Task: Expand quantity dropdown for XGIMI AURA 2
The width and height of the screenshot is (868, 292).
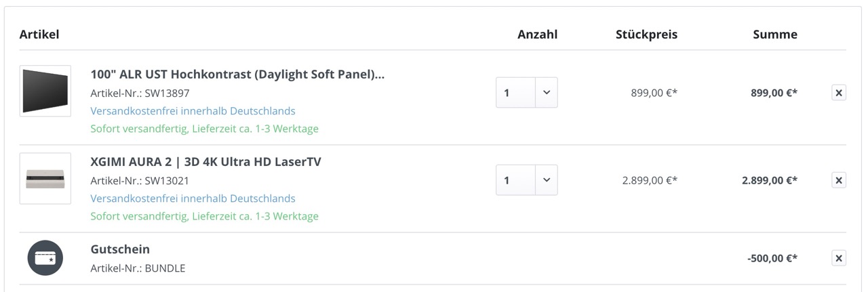Action: [547, 180]
